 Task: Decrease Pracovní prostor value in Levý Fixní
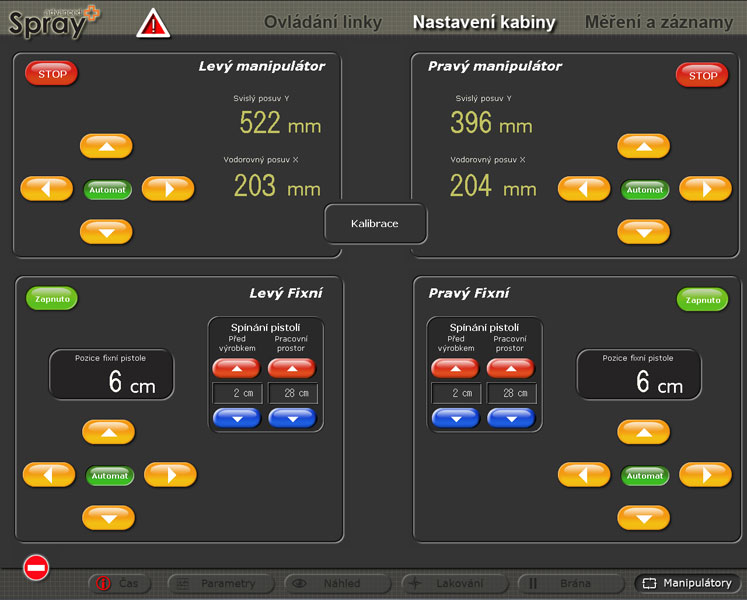tap(292, 418)
